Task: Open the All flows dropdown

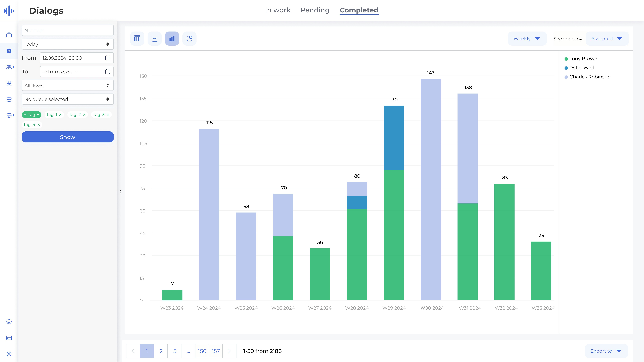Action: tap(68, 85)
